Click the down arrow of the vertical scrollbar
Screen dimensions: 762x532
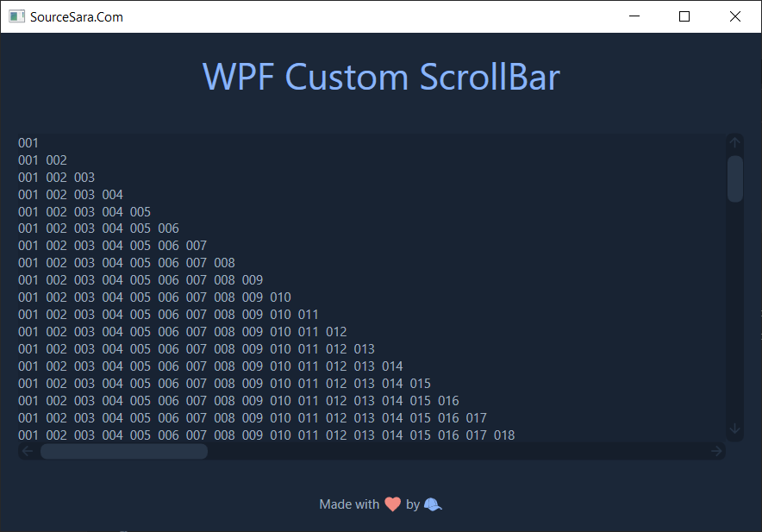[x=734, y=428]
